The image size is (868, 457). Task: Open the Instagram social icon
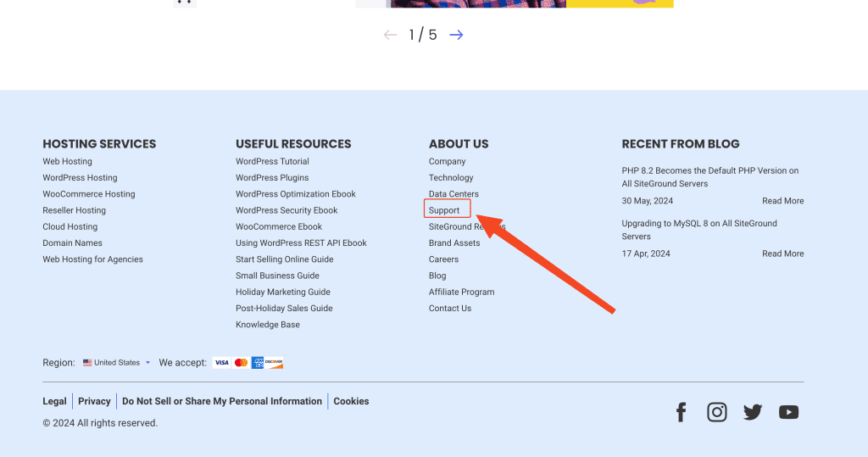717,413
